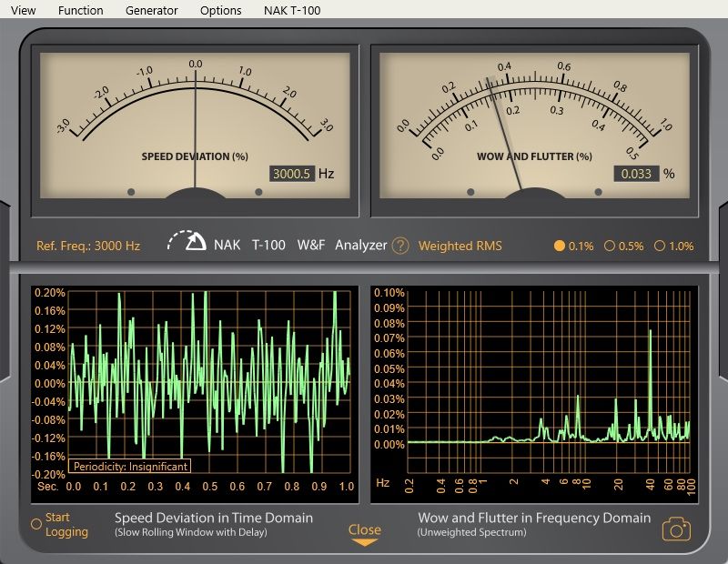The height and width of the screenshot is (564, 728).
Task: Click the Speed Deviation in Time Domain title
Action: point(214,518)
